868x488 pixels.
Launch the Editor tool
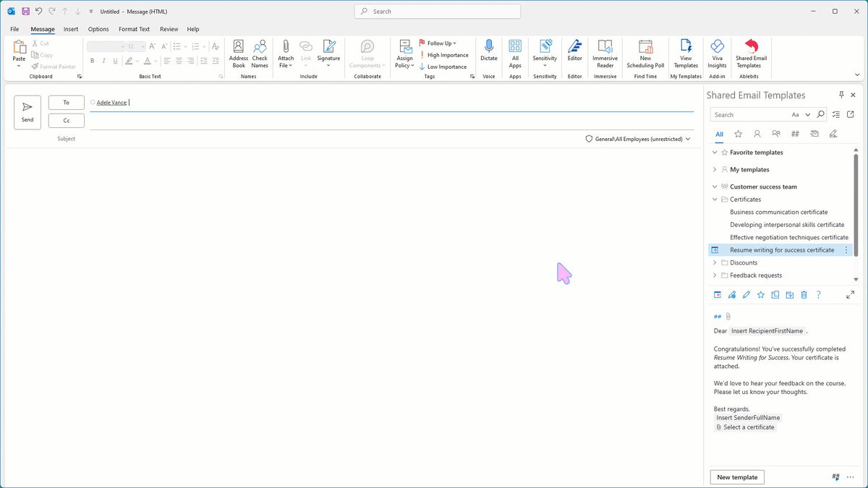click(x=574, y=51)
